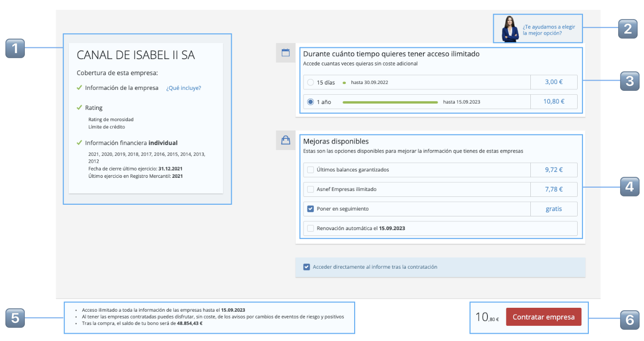Click the shopping bag icon beside Mejoras disponibles
This screenshot has height=341, width=644.
click(286, 140)
